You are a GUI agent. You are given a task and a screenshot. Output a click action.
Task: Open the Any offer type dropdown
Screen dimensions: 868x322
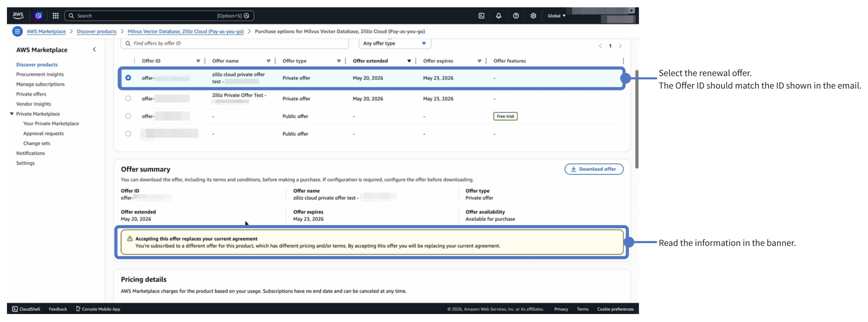395,43
